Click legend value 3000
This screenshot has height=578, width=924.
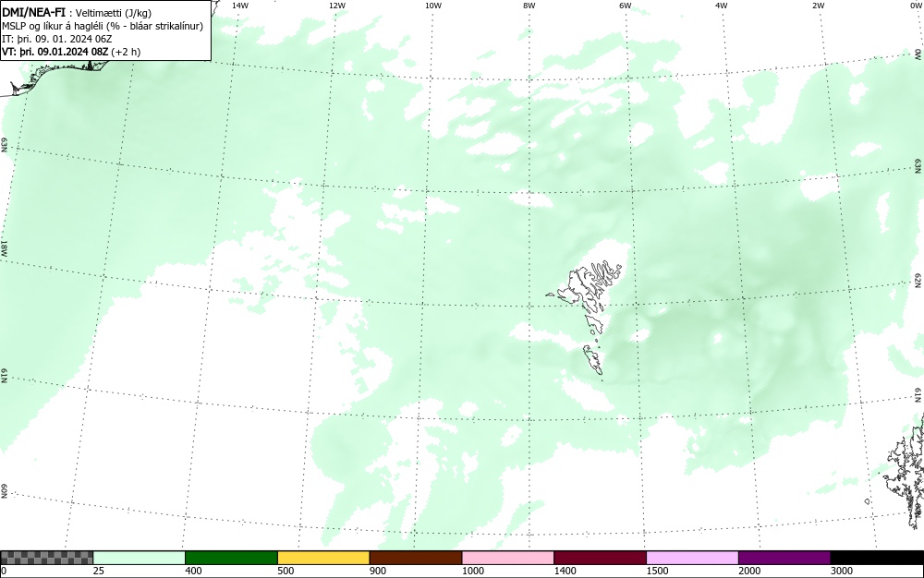pyautogui.click(x=842, y=571)
